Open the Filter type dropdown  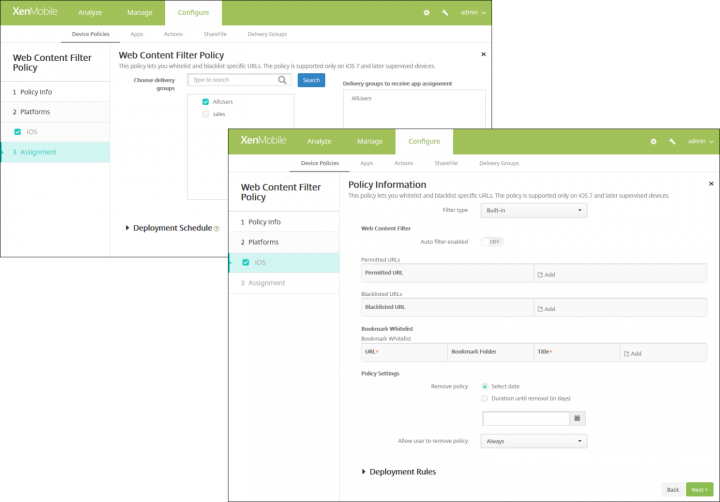coord(534,211)
